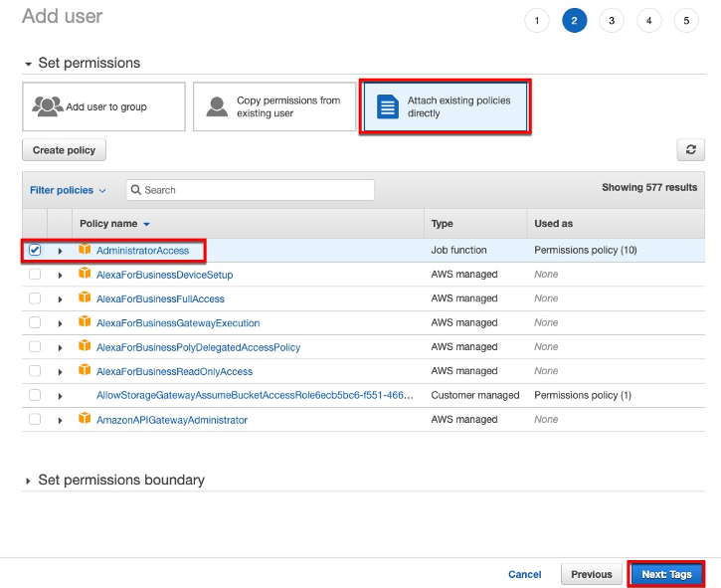The width and height of the screenshot is (721, 588).
Task: Expand the AmazonAPIGatewayAdministrator policy details
Action: pos(60,420)
